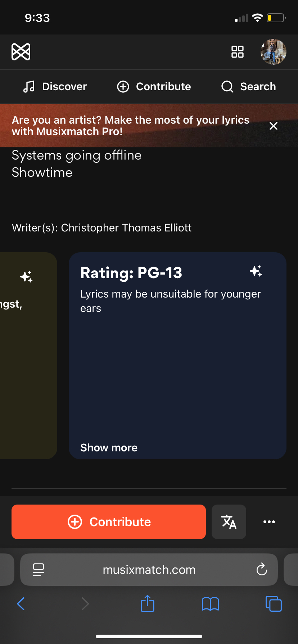This screenshot has height=644, width=298.
Task: Reload the page with refresh icon
Action: tap(262, 569)
